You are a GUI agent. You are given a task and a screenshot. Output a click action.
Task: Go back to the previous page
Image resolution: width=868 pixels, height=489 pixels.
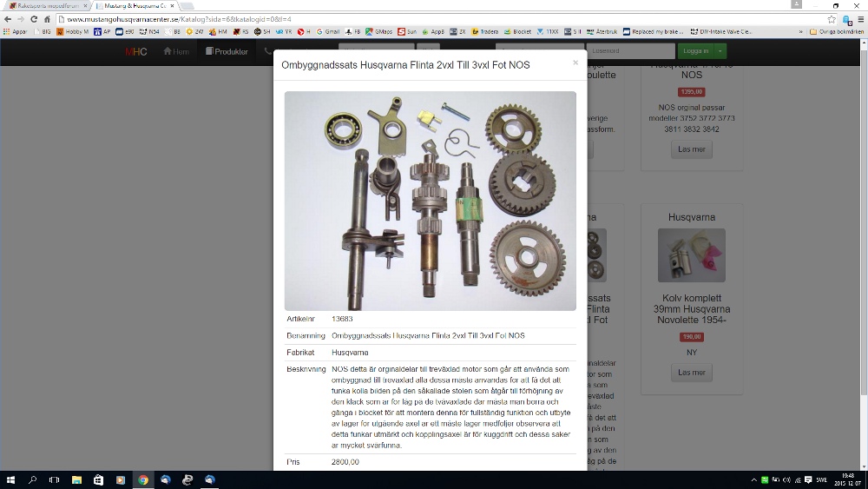point(8,19)
